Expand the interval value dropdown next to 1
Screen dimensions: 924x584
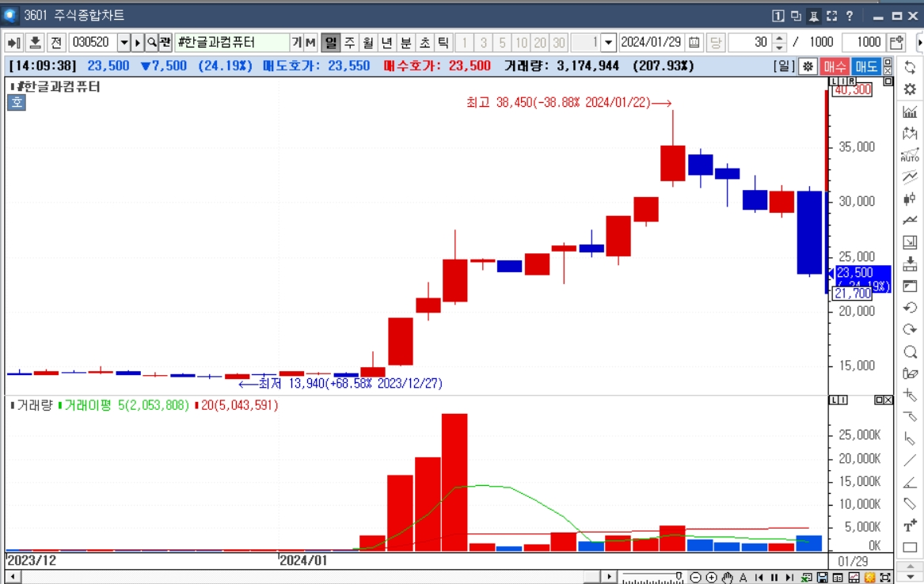609,43
